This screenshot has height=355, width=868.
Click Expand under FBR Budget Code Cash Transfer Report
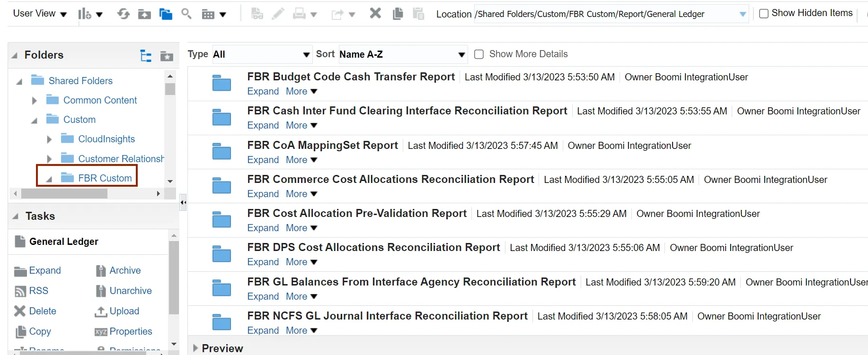[263, 91]
